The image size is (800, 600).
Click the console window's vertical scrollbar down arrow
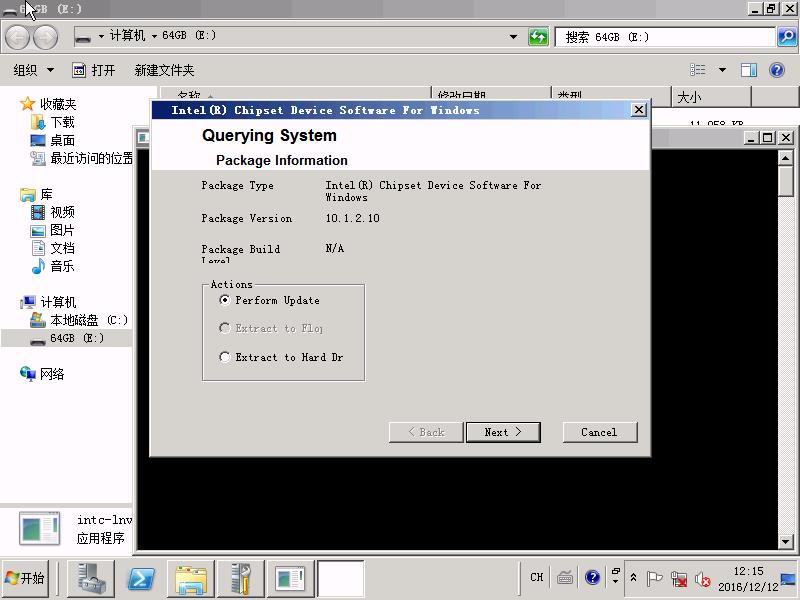click(786, 541)
